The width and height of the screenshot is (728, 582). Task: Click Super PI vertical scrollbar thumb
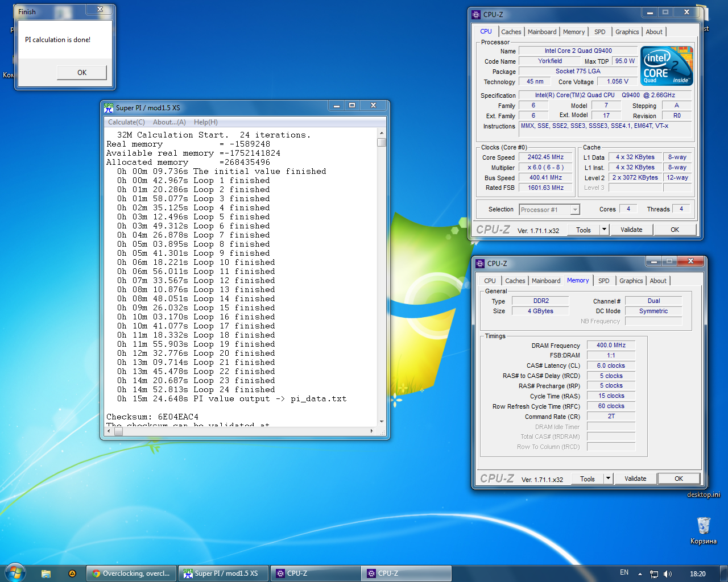382,142
